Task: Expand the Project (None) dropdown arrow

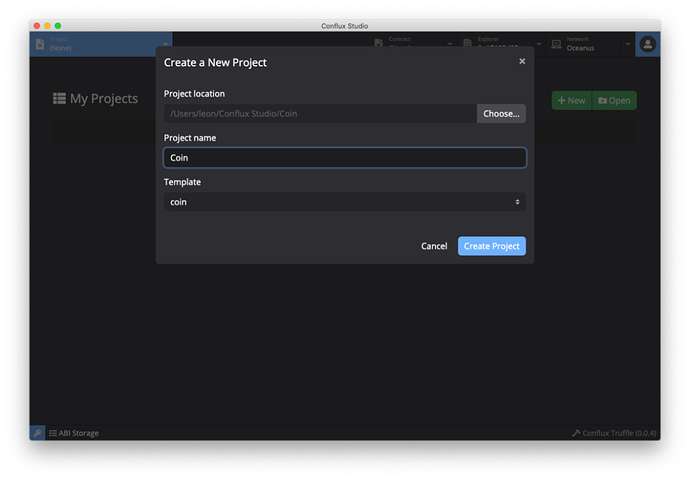Action: [x=165, y=44]
